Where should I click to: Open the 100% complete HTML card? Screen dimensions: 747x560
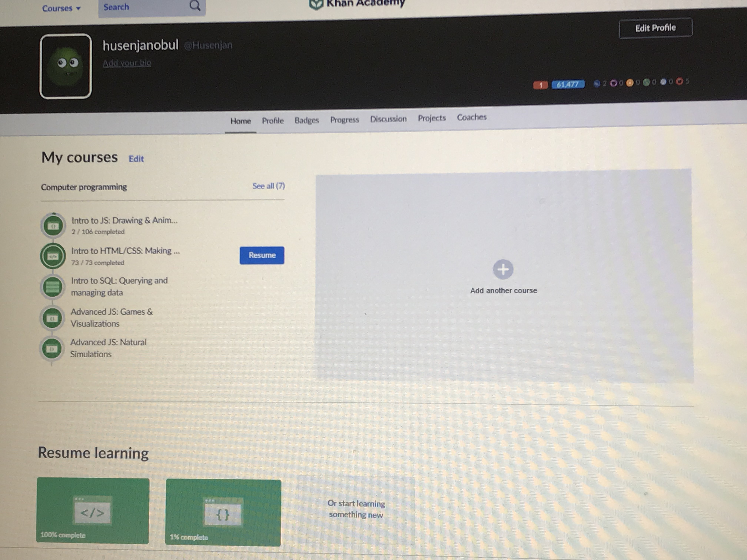click(92, 510)
